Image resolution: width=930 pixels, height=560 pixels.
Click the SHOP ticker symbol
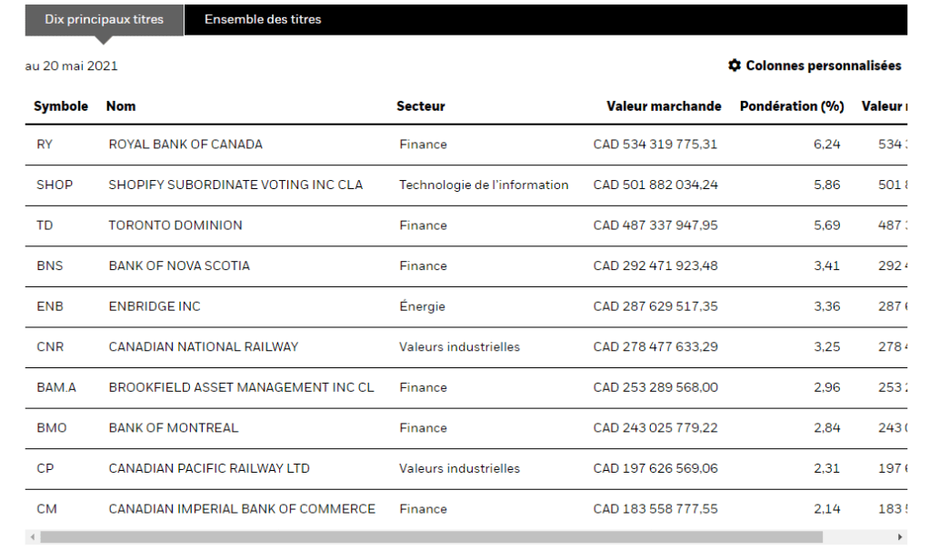55,185
